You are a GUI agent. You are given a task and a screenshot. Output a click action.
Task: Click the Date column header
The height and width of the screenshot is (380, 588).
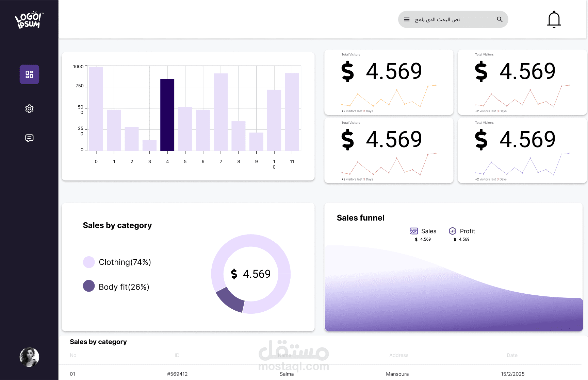click(x=512, y=355)
